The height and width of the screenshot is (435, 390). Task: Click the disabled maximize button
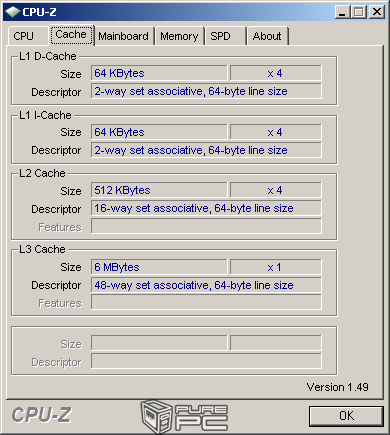pos(359,12)
